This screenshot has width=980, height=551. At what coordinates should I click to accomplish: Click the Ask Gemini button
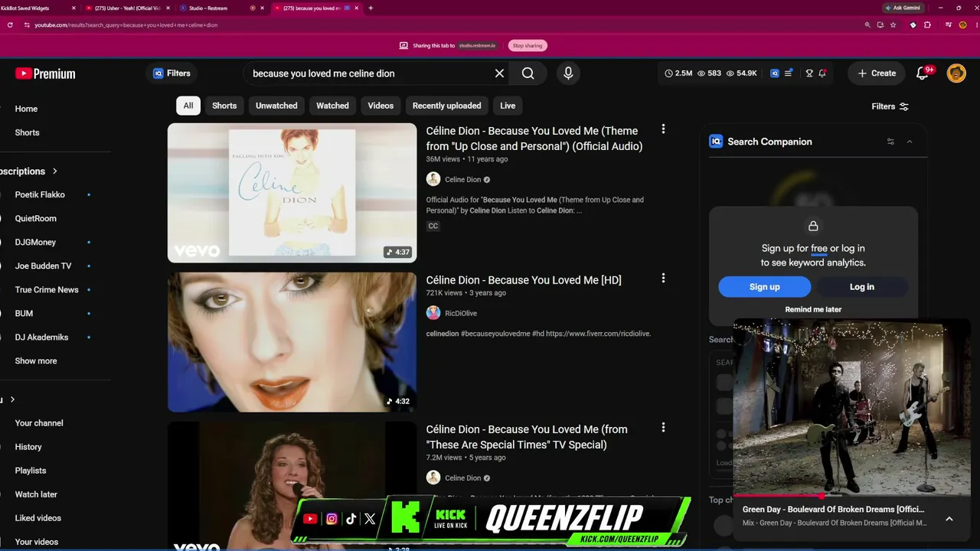tap(903, 8)
